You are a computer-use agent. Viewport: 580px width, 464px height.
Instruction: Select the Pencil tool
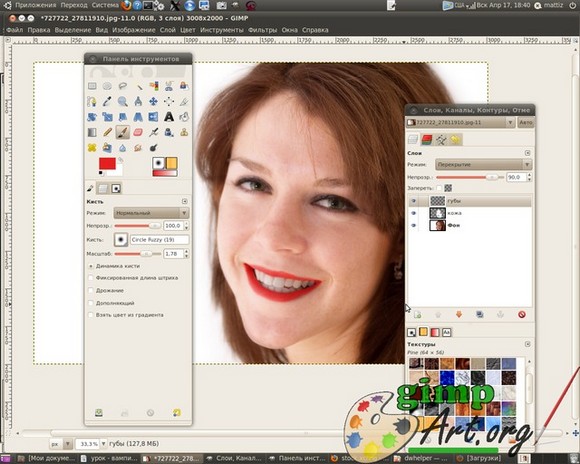point(107,132)
